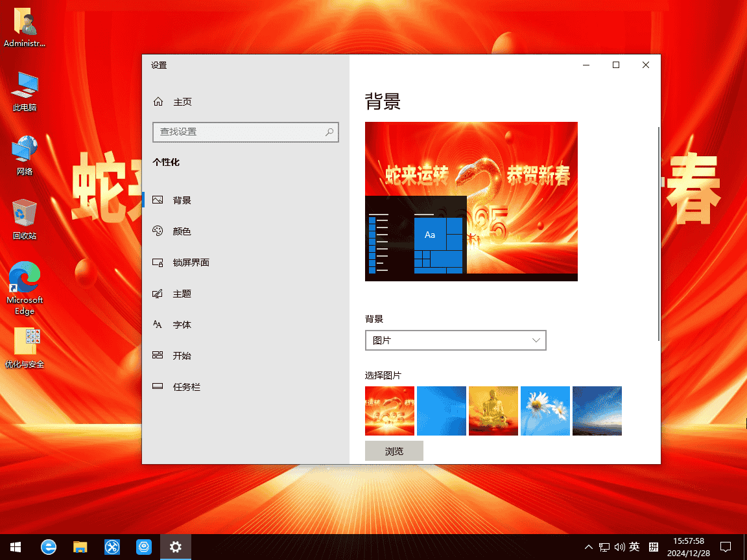Open 锁屏界面 lock screen icon
The width and height of the screenshot is (747, 560).
(158, 262)
